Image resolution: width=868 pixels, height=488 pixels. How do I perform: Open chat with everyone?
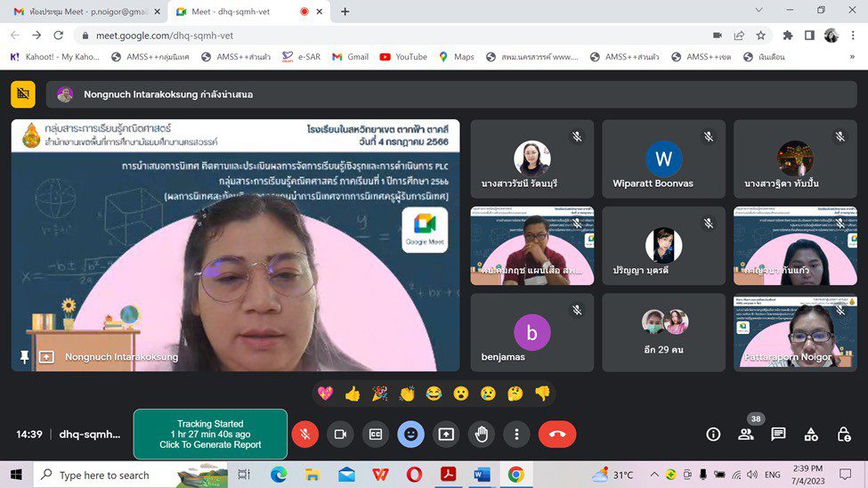[778, 435]
